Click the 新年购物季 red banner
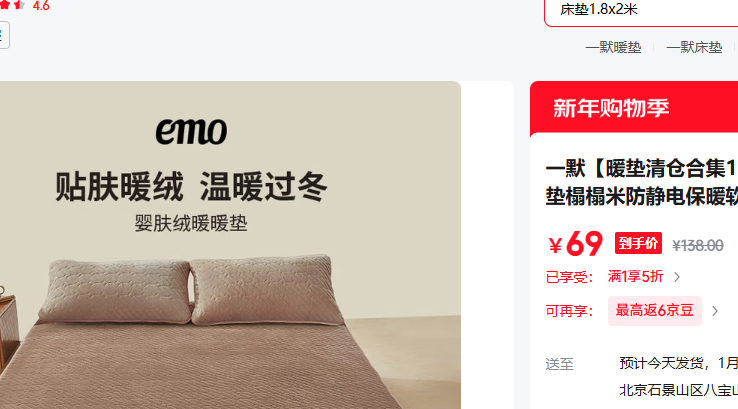Viewport: 738px width, 409px height. [634, 108]
